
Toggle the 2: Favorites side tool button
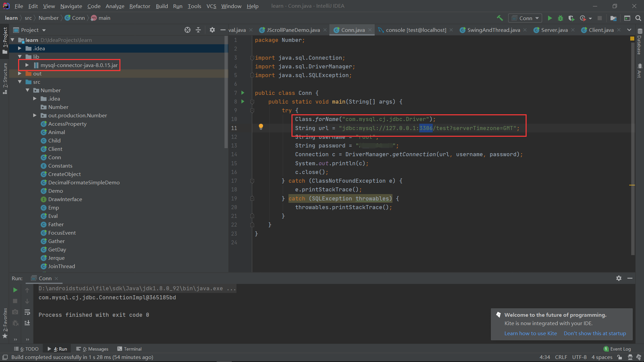click(x=5, y=323)
